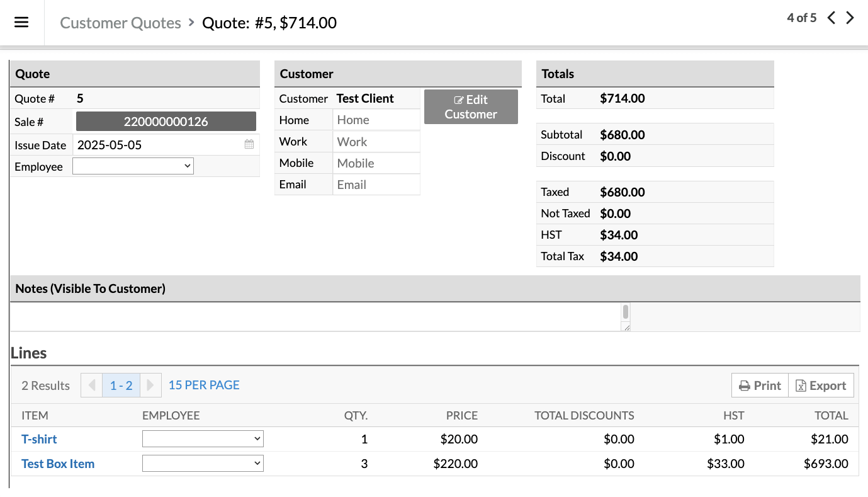This screenshot has width=868, height=497.
Task: Navigate back to Customer Quotes breadcrumb
Action: [x=120, y=23]
